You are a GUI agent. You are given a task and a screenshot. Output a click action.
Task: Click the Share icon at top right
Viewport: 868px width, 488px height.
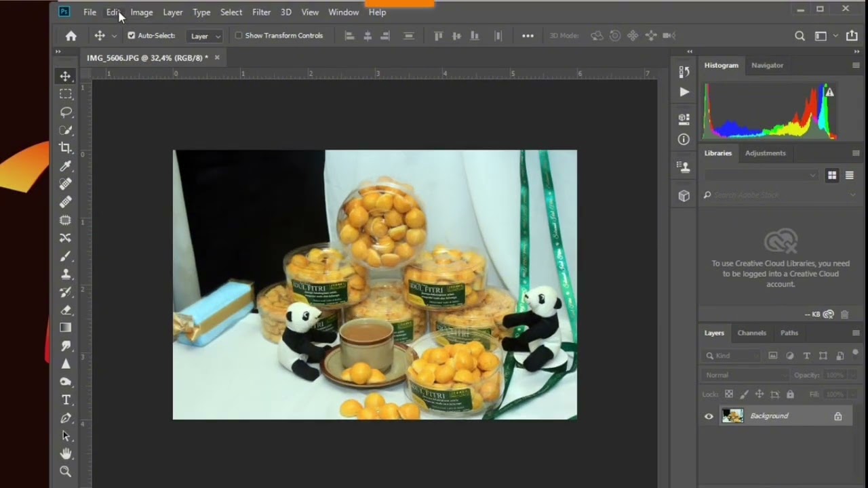click(x=852, y=36)
